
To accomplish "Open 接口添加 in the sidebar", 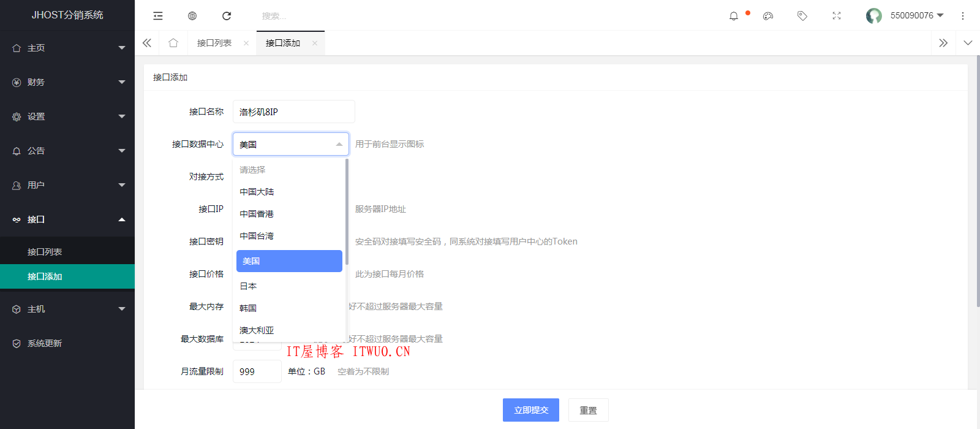I will [67, 276].
